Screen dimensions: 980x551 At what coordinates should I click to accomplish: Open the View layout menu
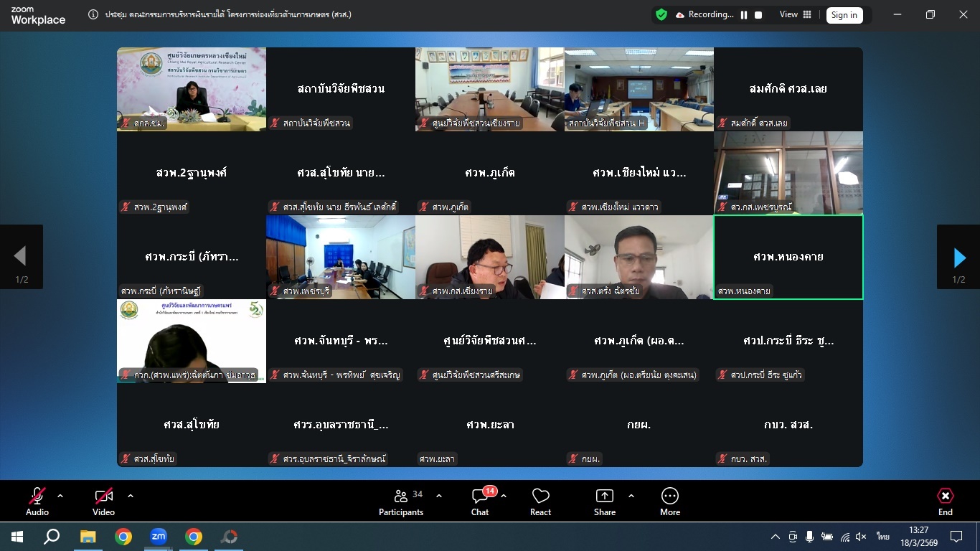(796, 14)
